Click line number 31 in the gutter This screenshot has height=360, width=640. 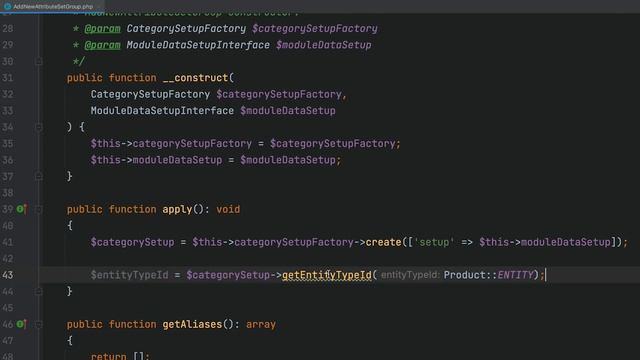(8, 78)
